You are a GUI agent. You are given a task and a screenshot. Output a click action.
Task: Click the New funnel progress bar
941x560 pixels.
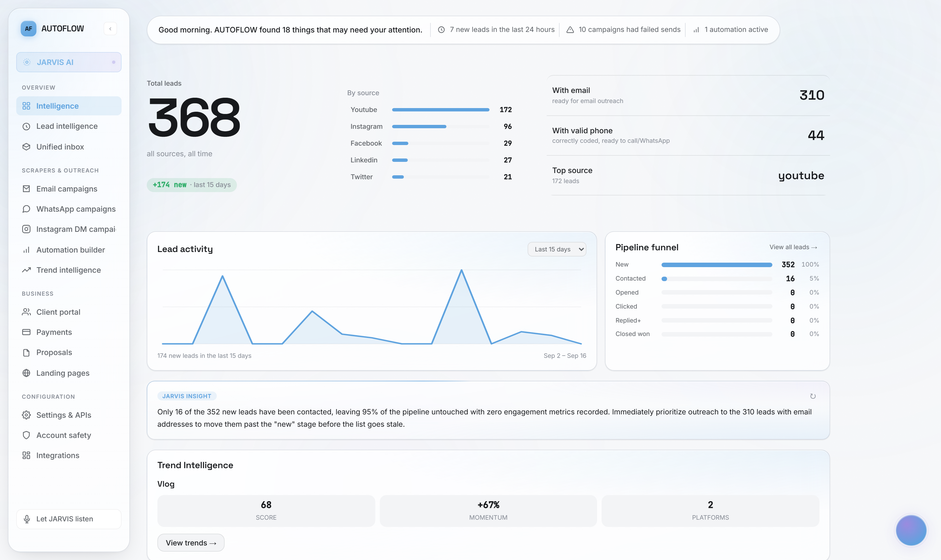716,265
